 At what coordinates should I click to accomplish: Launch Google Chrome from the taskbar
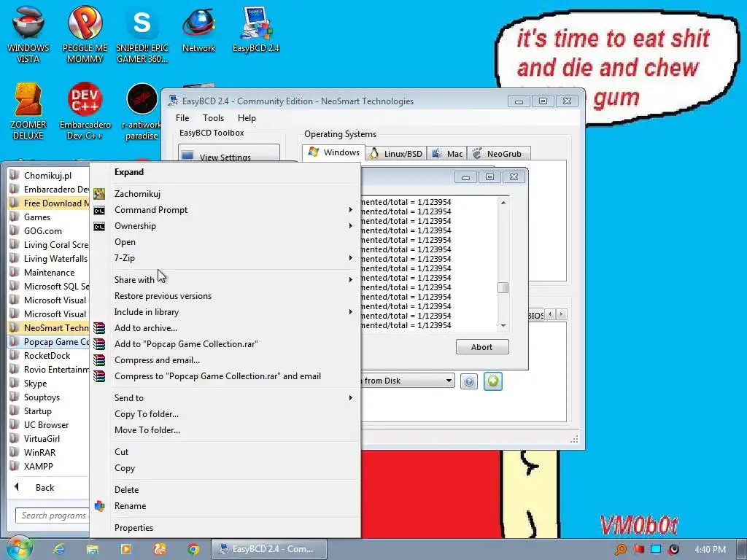pyautogui.click(x=193, y=549)
